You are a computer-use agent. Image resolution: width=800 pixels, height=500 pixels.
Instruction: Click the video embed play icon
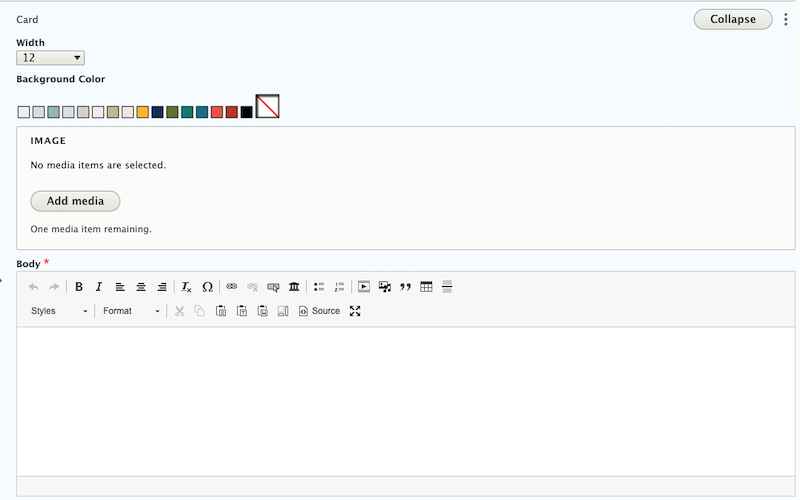pyautogui.click(x=364, y=287)
